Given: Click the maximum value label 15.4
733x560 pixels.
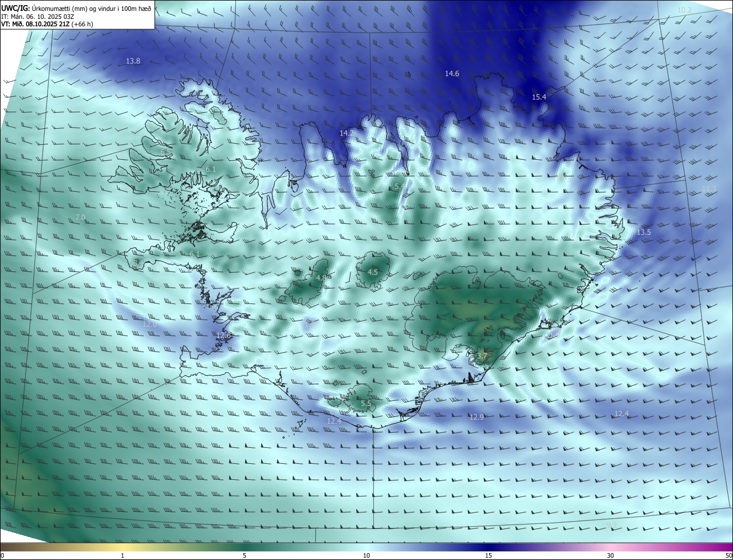Looking at the screenshot, I should 539,97.
